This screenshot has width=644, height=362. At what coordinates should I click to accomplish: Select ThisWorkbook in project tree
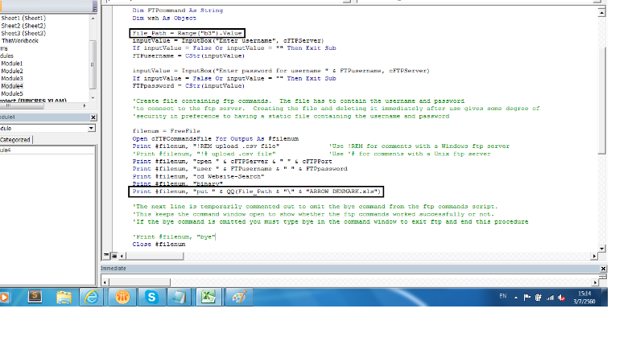pyautogui.click(x=19, y=40)
